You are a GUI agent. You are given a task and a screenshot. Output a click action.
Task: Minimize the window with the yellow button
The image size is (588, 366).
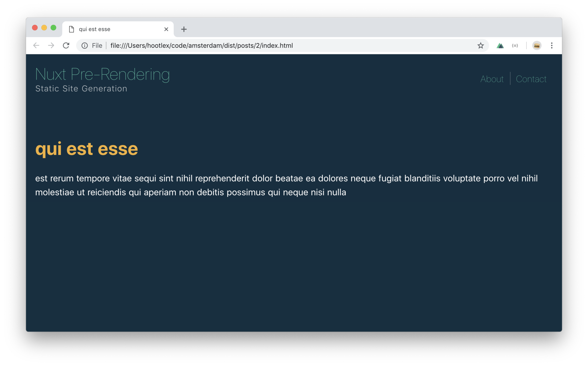[x=44, y=28]
